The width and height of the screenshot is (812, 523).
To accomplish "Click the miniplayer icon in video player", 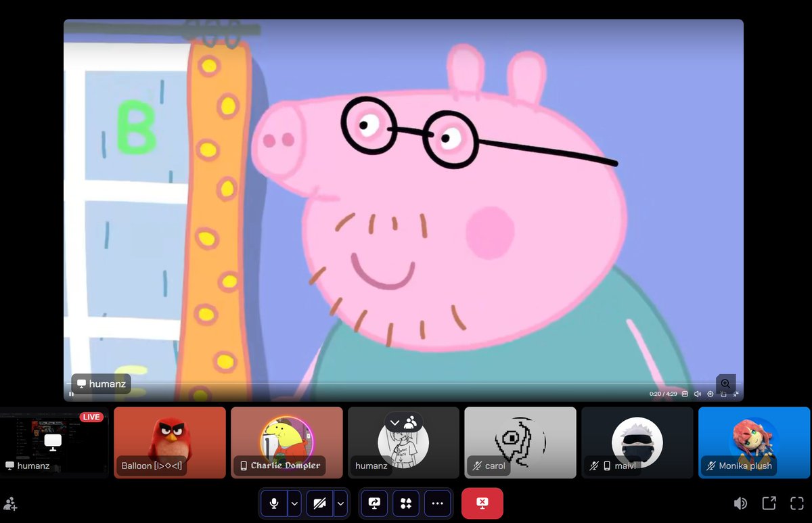I will 723,394.
